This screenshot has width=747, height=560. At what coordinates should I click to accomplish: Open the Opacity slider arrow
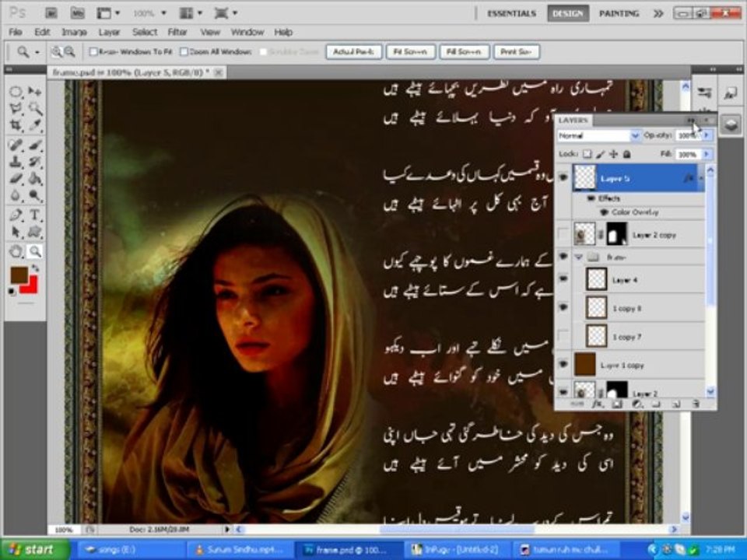[707, 135]
